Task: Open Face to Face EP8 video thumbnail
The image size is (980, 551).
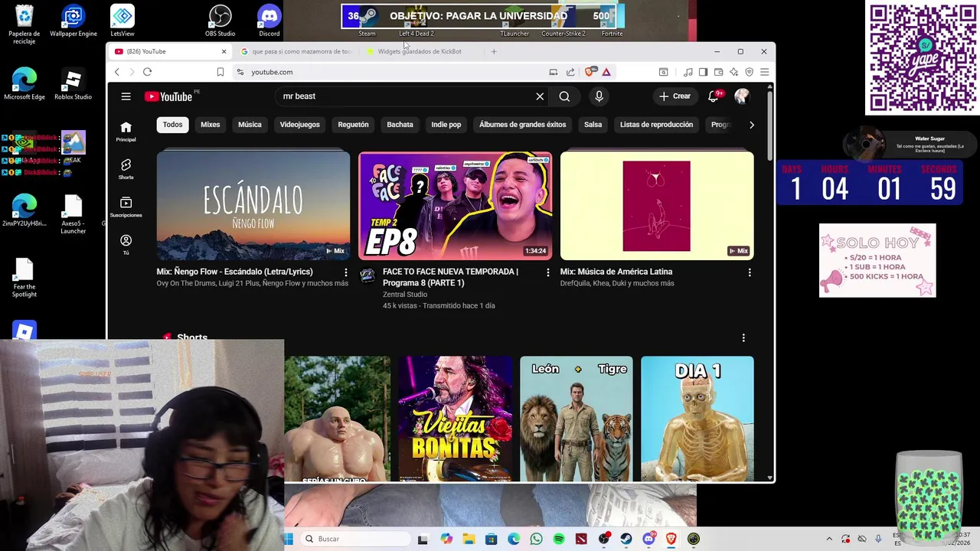Action: point(455,206)
